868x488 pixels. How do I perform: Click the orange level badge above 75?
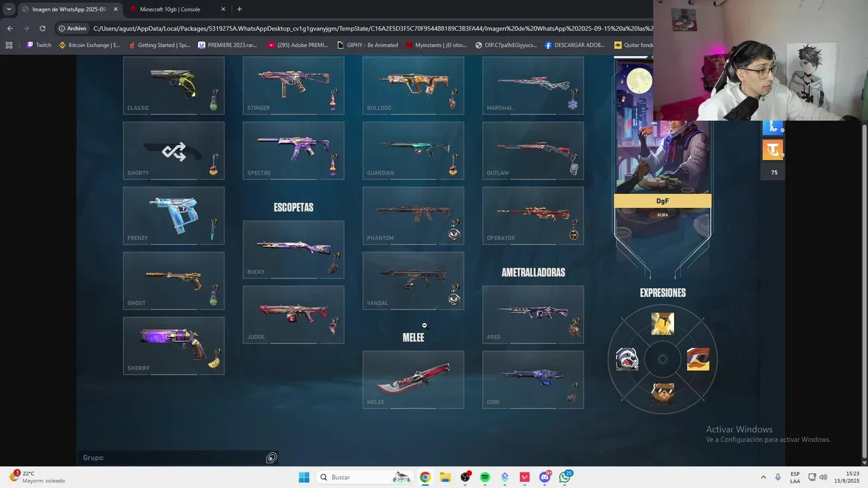click(x=773, y=149)
